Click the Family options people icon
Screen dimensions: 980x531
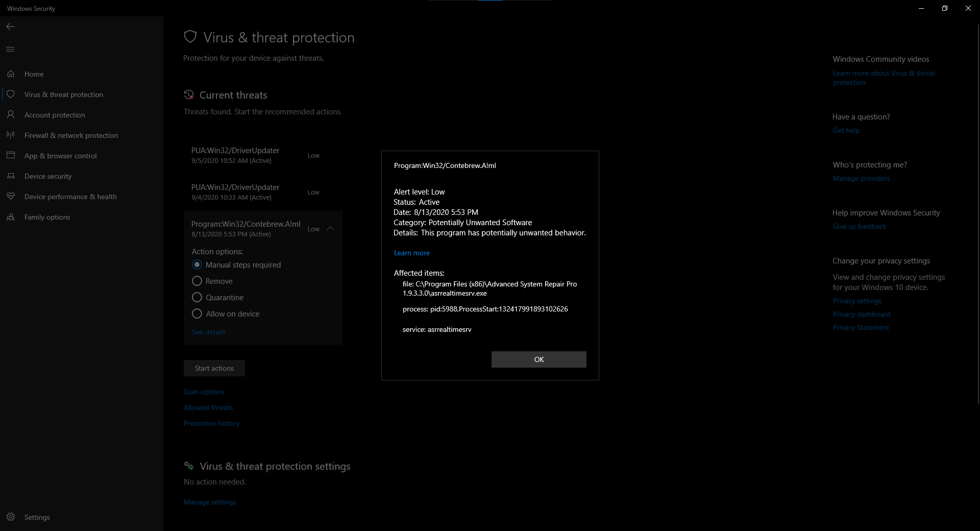coord(11,217)
